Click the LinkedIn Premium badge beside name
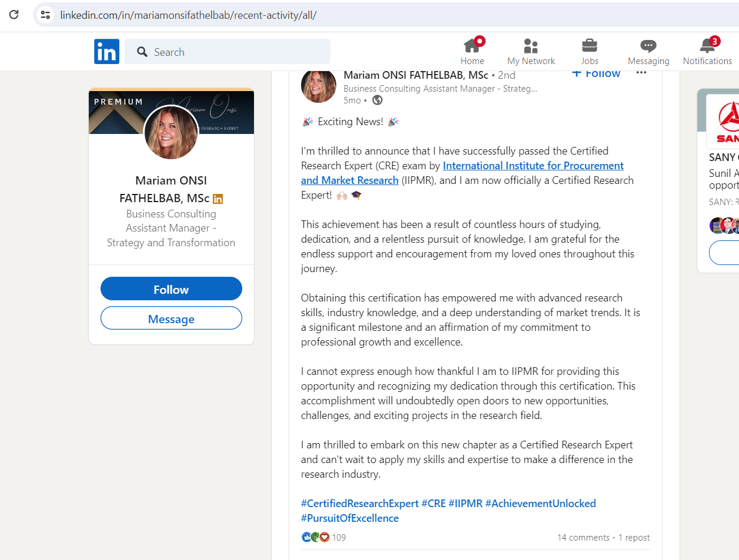Image resolution: width=739 pixels, height=560 pixels. coord(218,199)
